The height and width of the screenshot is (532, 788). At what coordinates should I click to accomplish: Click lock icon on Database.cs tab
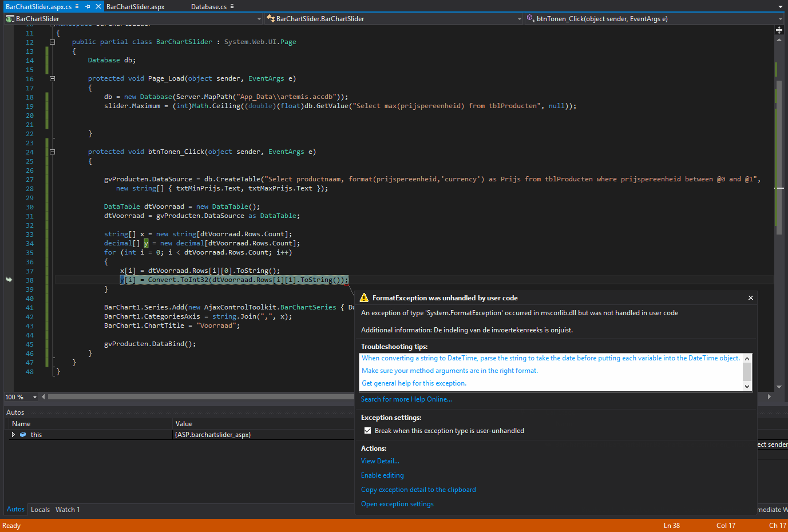[x=232, y=6]
